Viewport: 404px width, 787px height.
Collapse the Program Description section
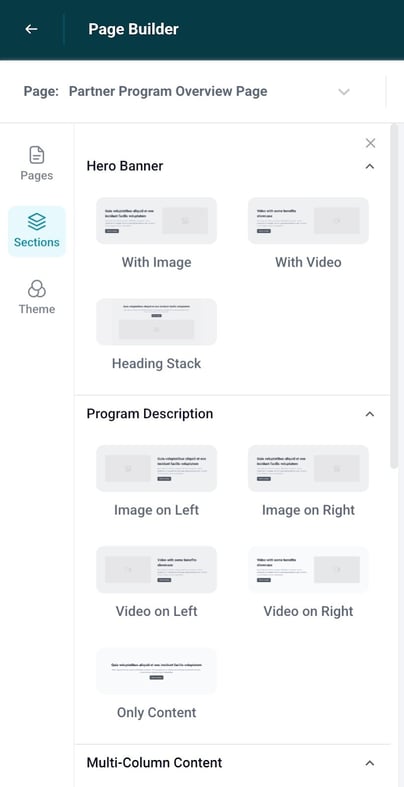pyautogui.click(x=370, y=414)
